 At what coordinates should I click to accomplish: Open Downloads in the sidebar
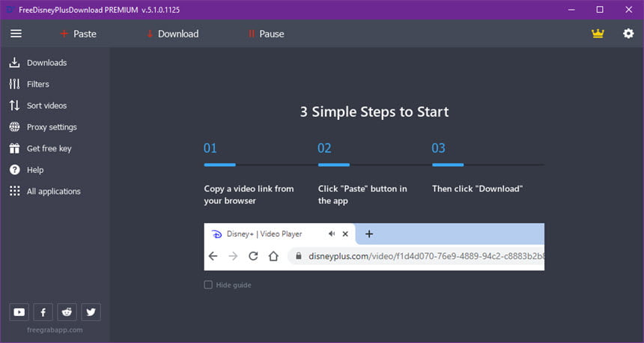(37, 62)
